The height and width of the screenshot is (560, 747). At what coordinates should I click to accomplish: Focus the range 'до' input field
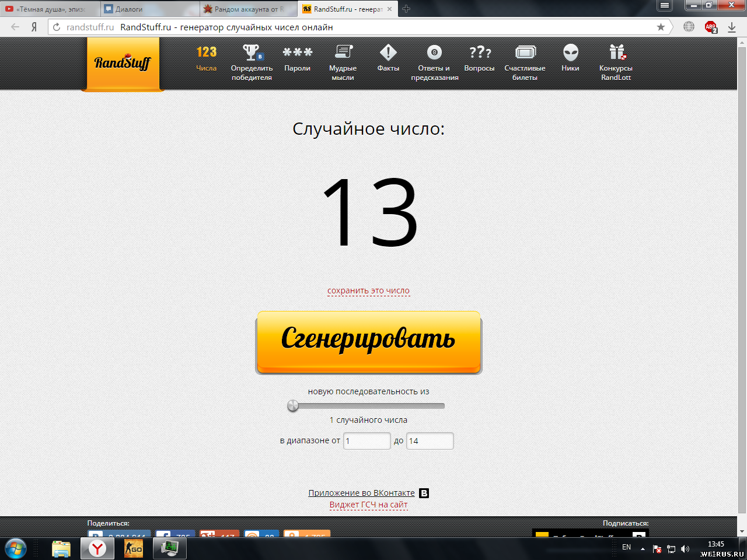[x=430, y=441]
